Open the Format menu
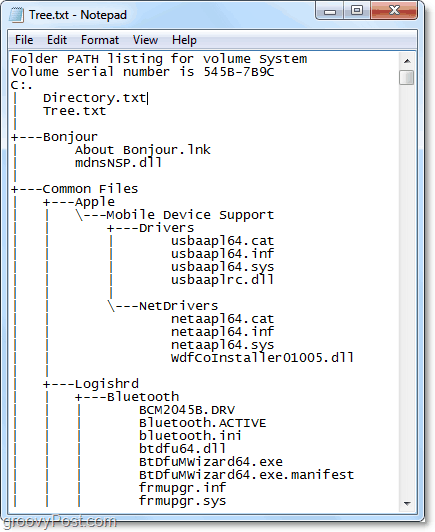Viewport: 435px width, 532px height. click(100, 40)
